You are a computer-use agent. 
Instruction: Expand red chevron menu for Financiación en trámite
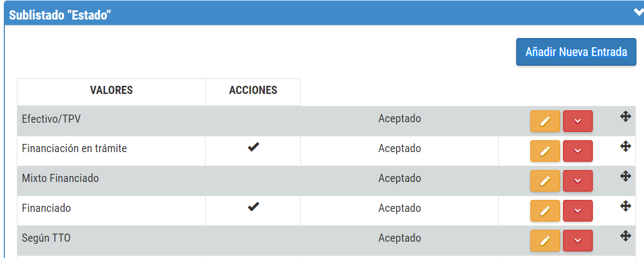pos(578,151)
